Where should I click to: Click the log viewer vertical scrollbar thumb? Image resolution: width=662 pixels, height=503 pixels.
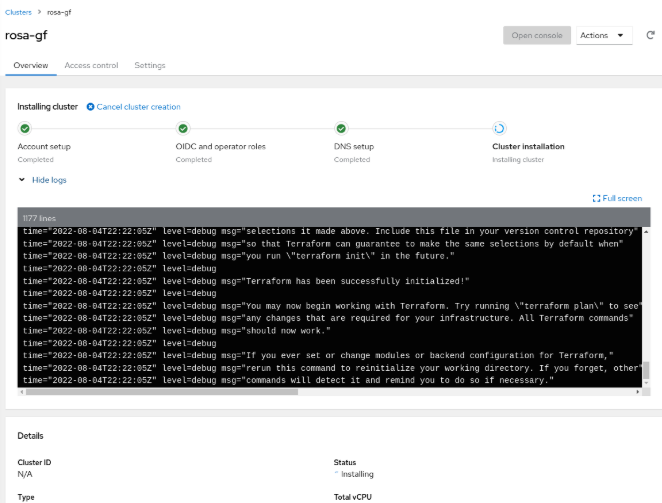click(646, 370)
